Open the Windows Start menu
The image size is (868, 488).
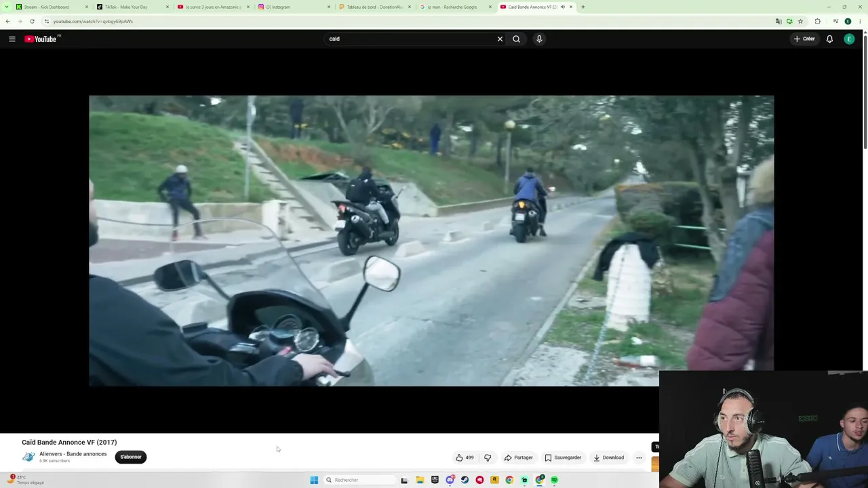pos(314,480)
